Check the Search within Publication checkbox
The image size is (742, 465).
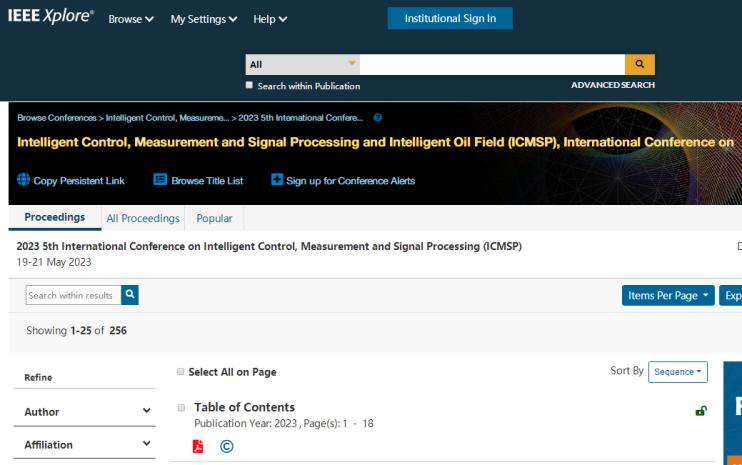tap(251, 85)
